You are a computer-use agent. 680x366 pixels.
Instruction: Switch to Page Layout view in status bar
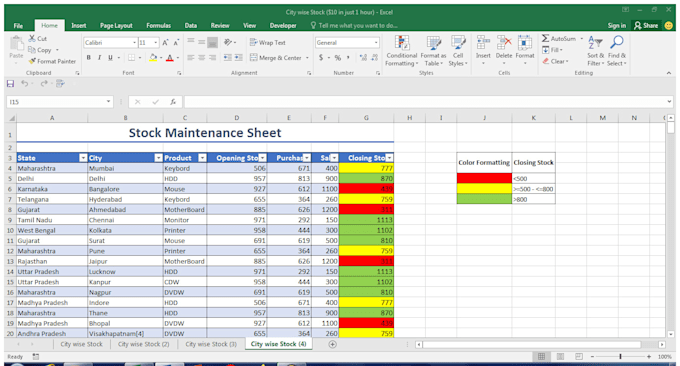pos(560,356)
